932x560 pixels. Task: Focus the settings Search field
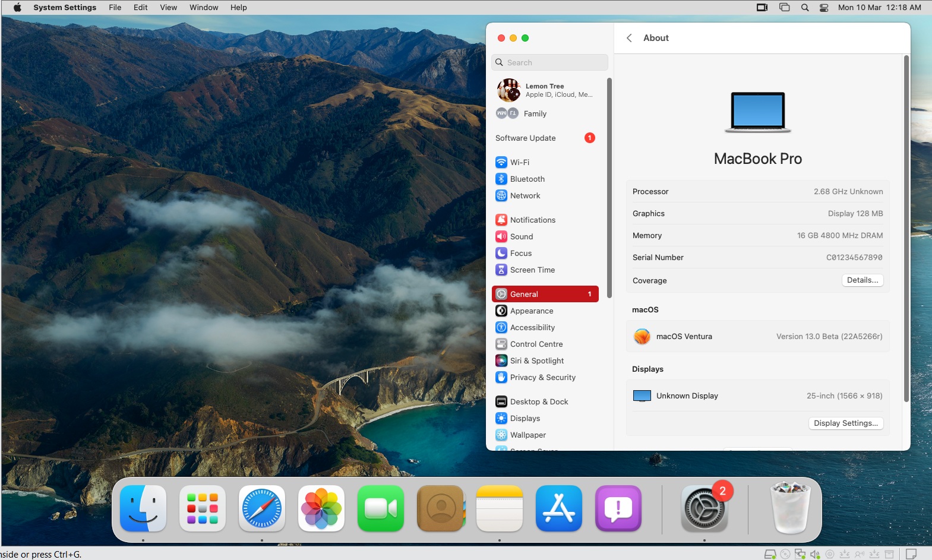(549, 62)
